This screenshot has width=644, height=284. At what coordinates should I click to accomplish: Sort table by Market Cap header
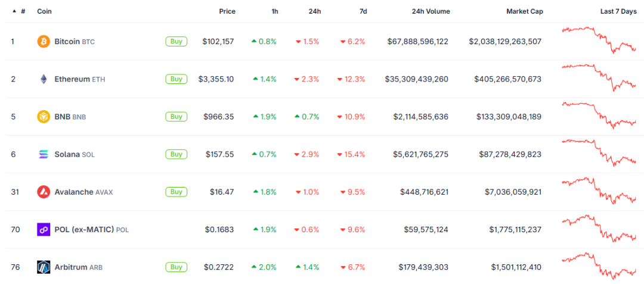pos(524,11)
